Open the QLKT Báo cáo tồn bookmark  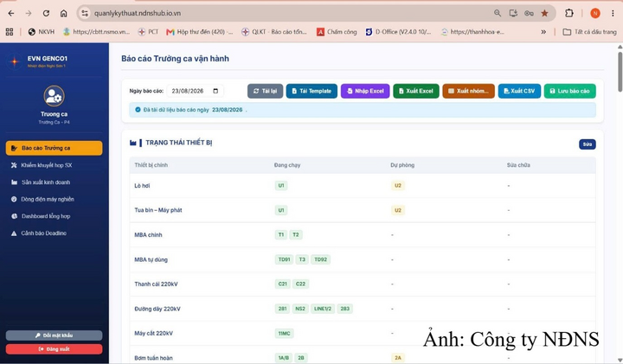(x=274, y=32)
